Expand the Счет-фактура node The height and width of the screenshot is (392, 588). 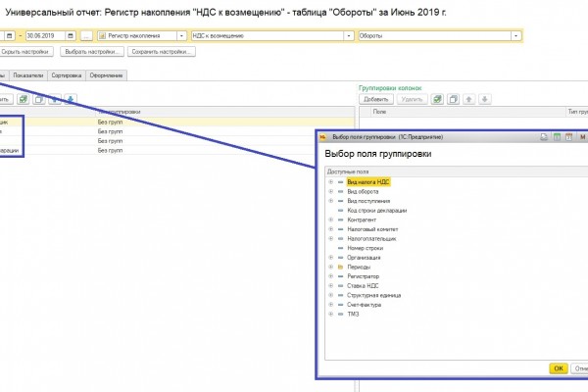pos(331,304)
